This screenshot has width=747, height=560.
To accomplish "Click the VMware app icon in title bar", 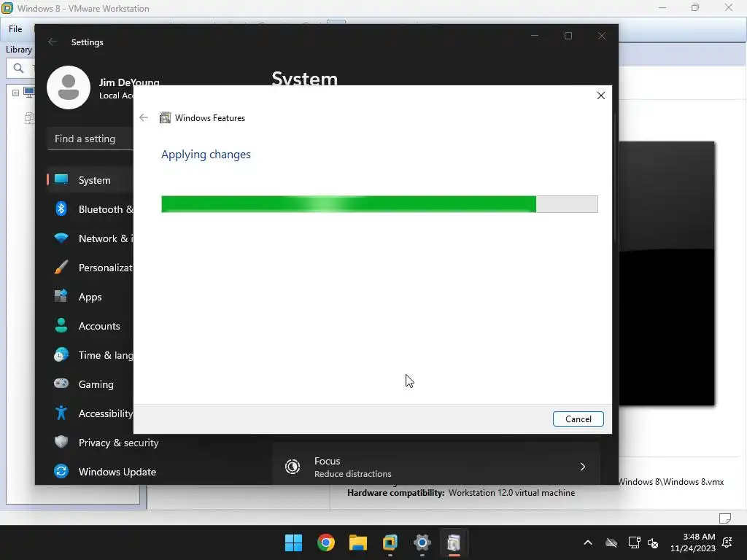I will point(7,8).
